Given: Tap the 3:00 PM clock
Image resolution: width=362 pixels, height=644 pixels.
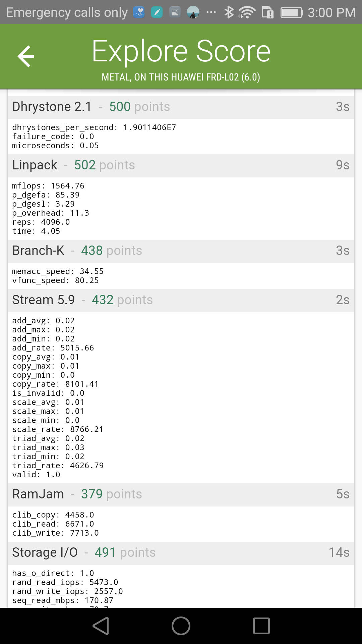Looking at the screenshot, I should click(331, 13).
